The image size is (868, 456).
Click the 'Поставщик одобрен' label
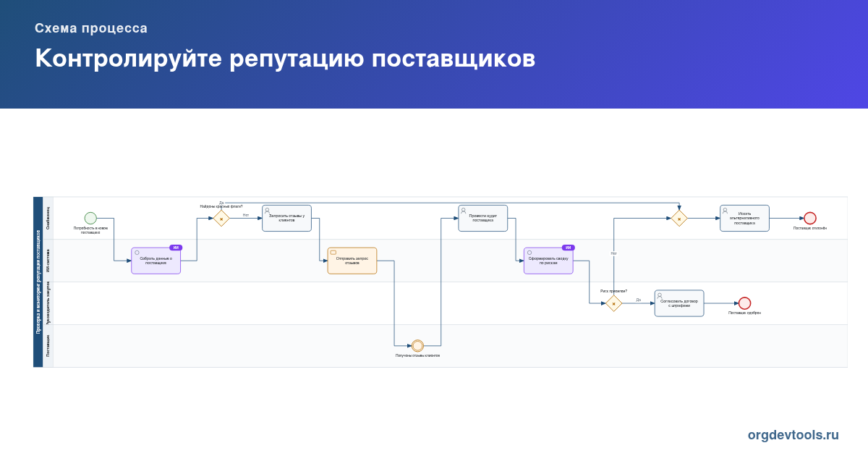pos(744,313)
